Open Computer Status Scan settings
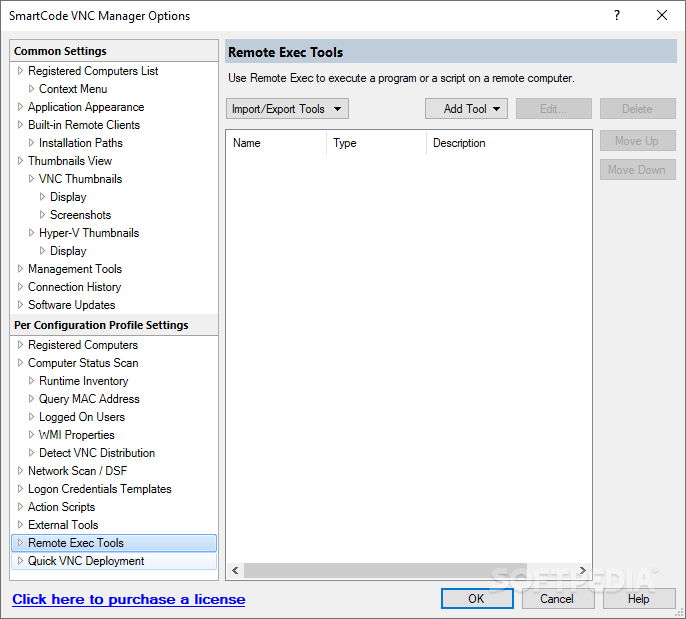The height and width of the screenshot is (619, 686). coord(83,363)
